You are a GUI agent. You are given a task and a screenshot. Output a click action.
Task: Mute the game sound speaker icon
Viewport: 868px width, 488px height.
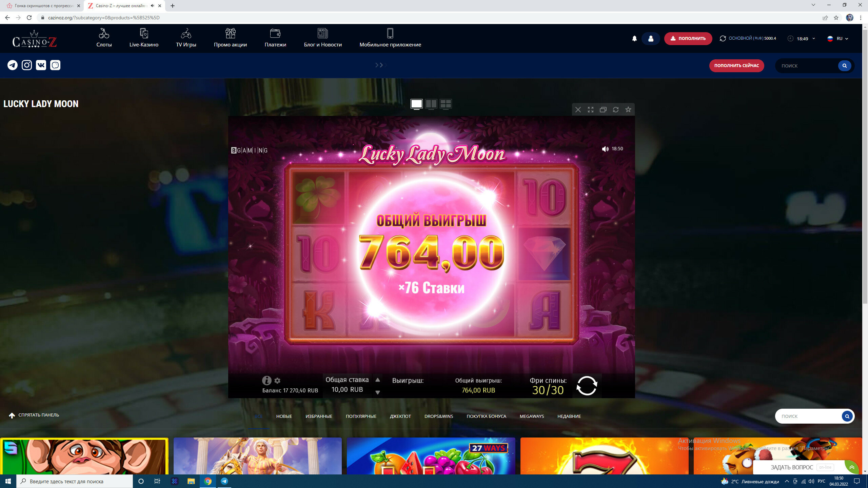(x=605, y=149)
